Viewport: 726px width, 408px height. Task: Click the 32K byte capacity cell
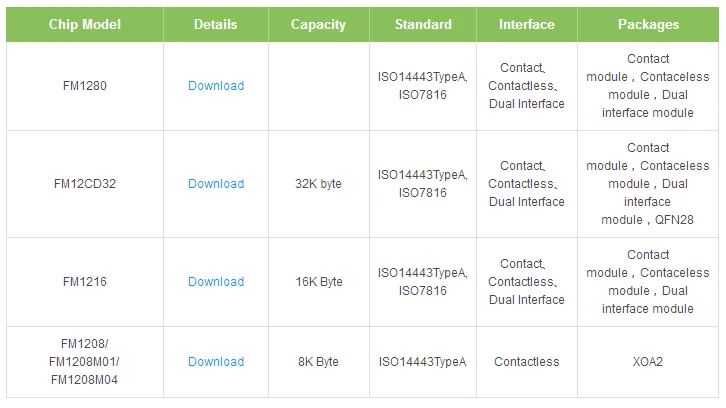click(x=319, y=184)
